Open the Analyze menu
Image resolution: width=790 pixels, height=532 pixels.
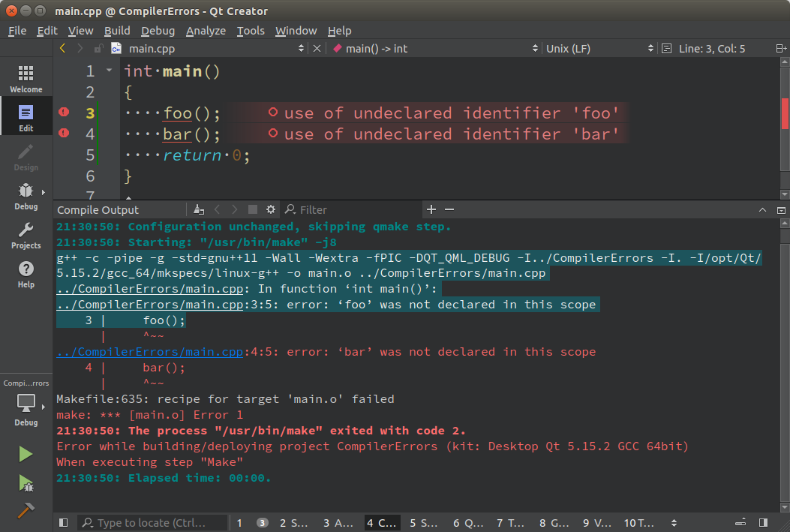pos(206,31)
